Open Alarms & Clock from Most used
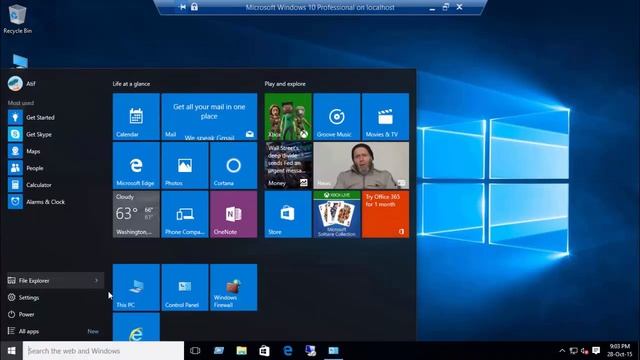Viewport: 640px width, 360px height. tap(36, 202)
